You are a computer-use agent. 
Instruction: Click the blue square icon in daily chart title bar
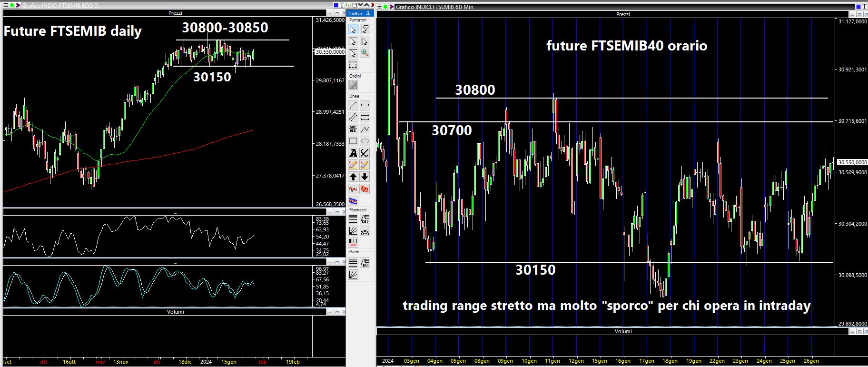(336, 5)
